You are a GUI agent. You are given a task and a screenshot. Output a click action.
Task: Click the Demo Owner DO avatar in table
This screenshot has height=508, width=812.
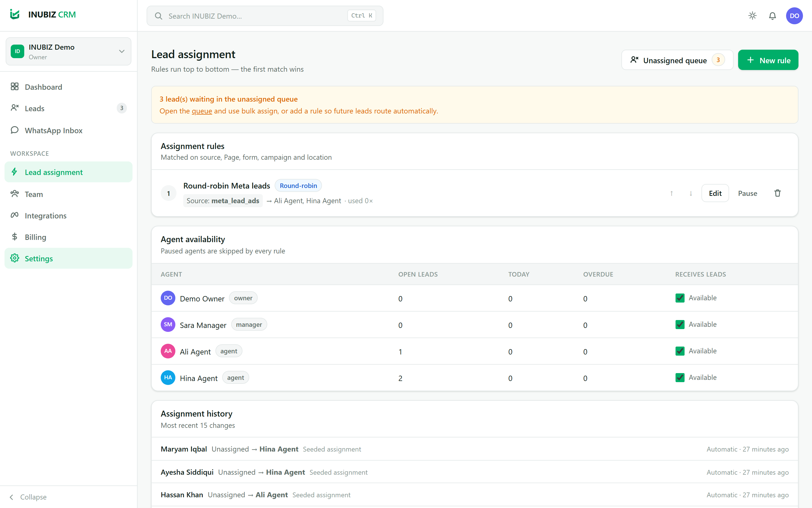168,298
